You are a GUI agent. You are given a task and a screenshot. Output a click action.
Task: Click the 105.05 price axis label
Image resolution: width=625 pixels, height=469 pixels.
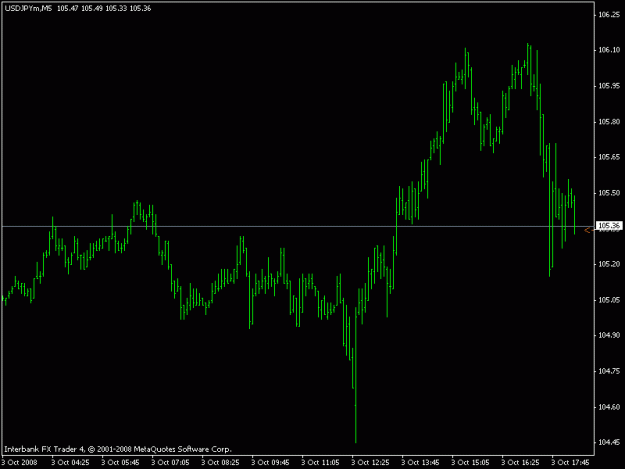pyautogui.click(x=609, y=300)
